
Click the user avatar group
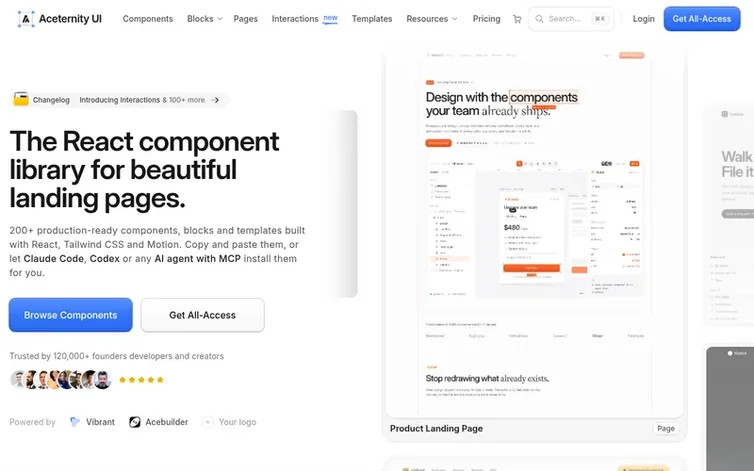pyautogui.click(x=61, y=380)
